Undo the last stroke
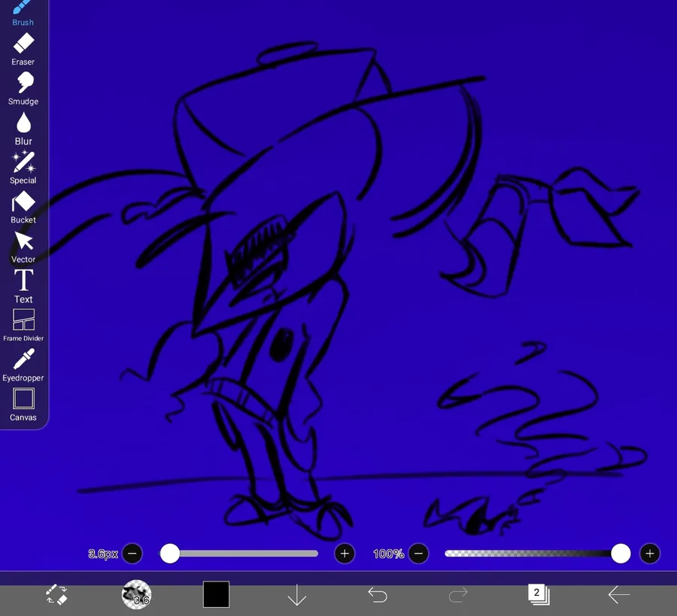The image size is (677, 616). (378, 595)
